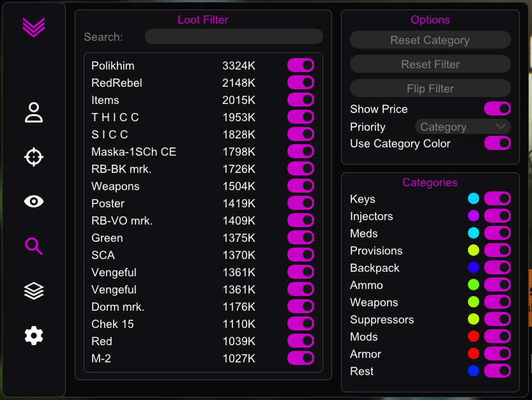Click inside the Search input field
This screenshot has height=400, width=532.
click(233, 36)
